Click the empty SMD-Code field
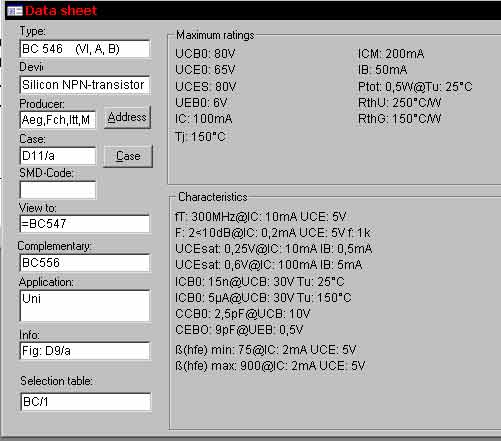501x441 pixels. click(58, 190)
